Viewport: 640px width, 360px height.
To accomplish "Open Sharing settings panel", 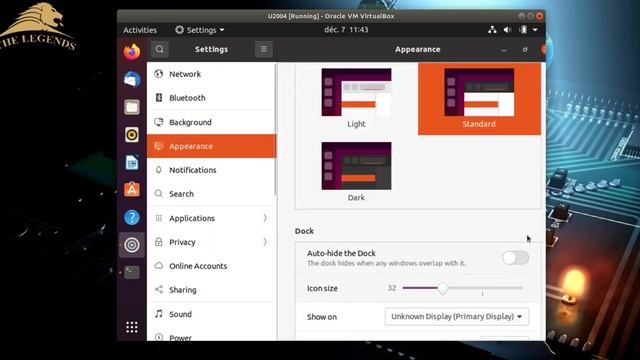I will [x=211, y=290].
